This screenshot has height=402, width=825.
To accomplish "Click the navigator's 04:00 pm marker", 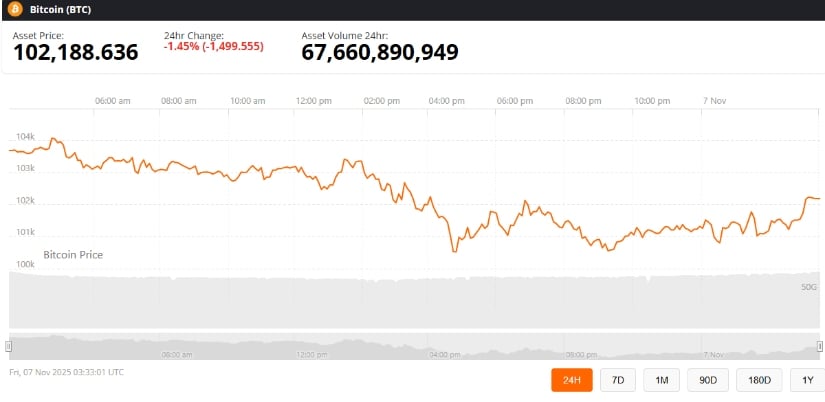I will (443, 354).
